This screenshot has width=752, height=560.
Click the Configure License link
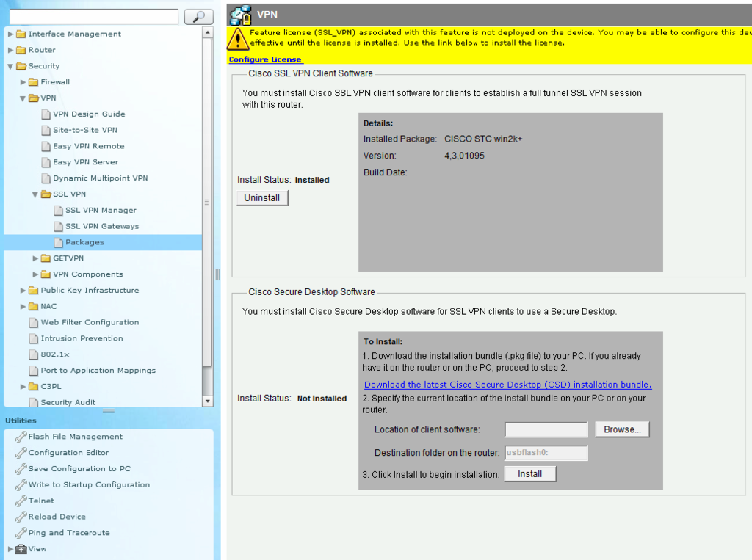(x=265, y=59)
